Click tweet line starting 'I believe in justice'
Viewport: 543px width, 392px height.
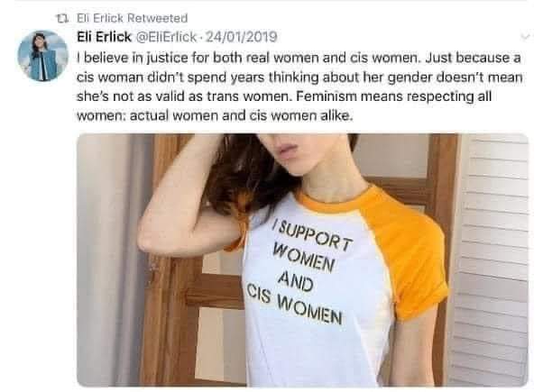[299, 58]
